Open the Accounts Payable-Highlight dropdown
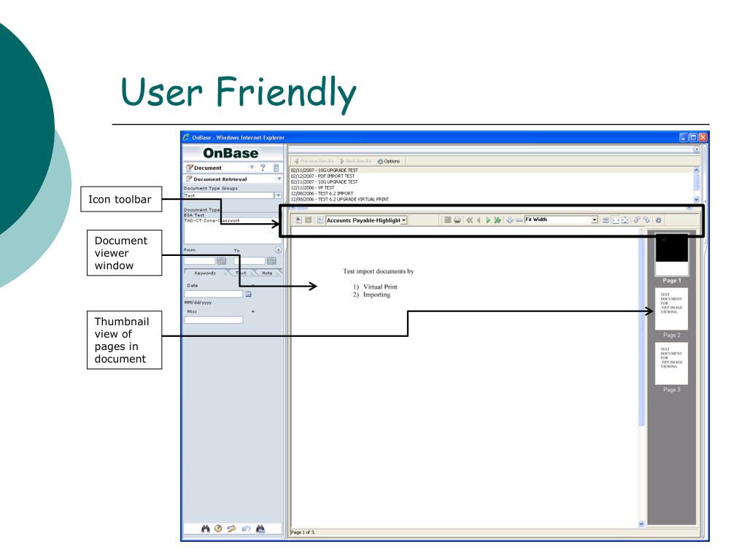The image size is (747, 560). point(404,220)
